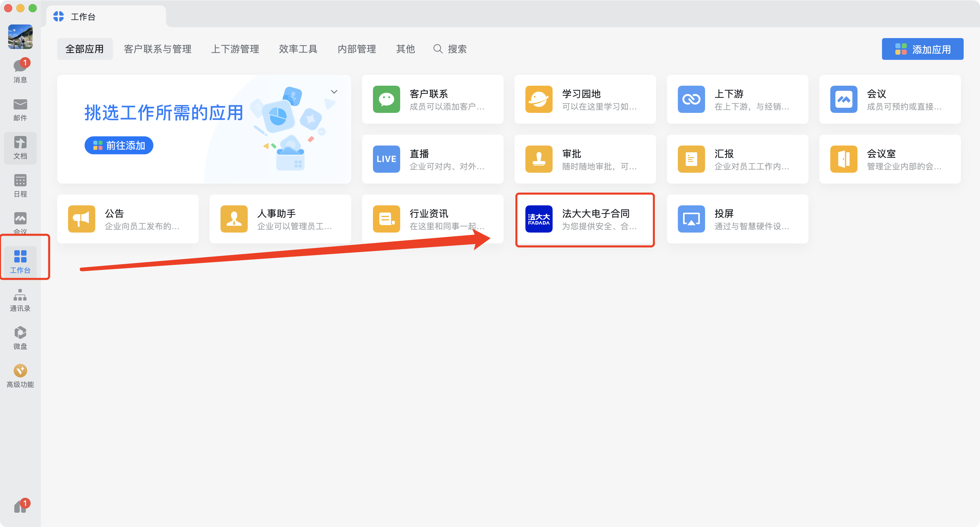This screenshot has height=527, width=980.
Task: Open the 审批 stamp icon
Action: click(x=539, y=159)
